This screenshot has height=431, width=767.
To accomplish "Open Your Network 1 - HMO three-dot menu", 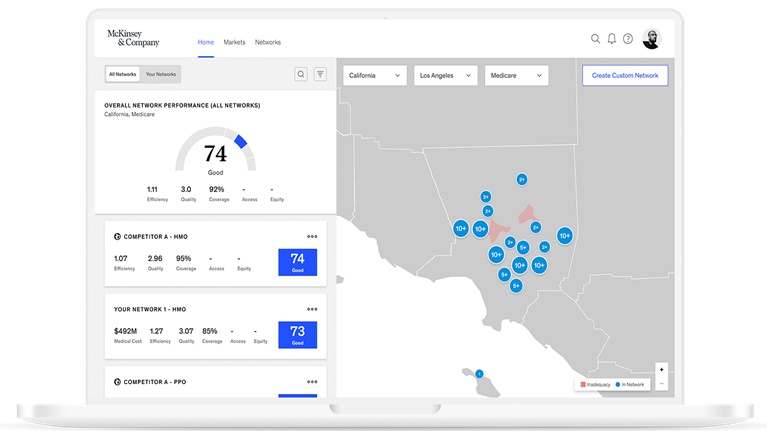I will click(x=312, y=308).
